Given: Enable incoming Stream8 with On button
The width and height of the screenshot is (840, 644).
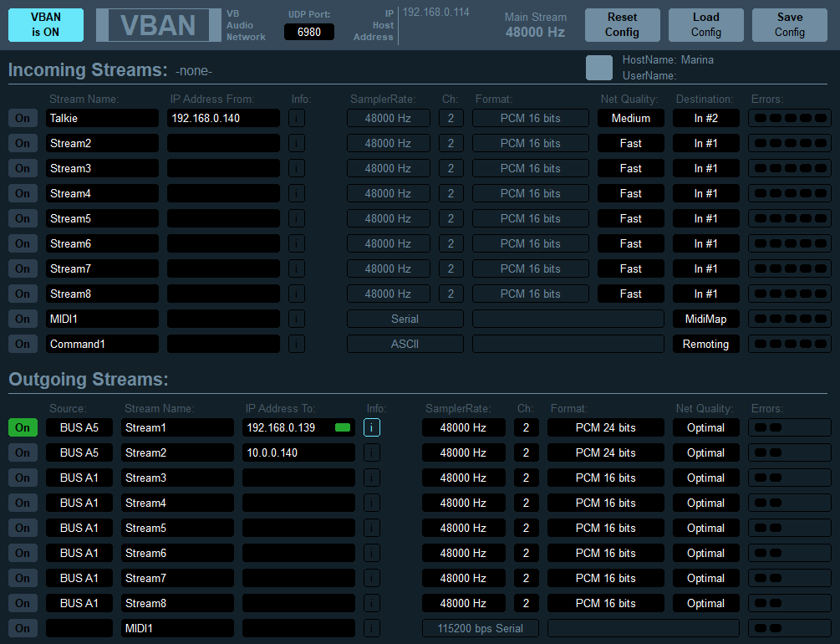Looking at the screenshot, I should 23,294.
